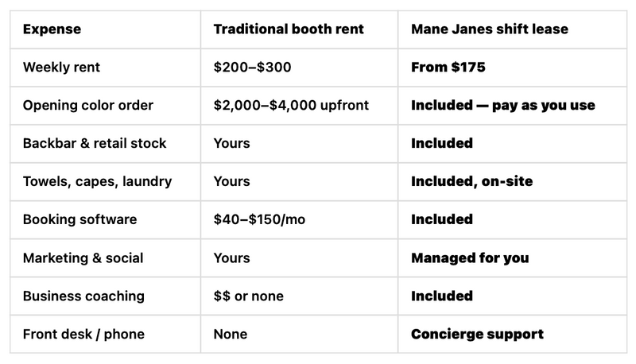The image size is (636, 364).
Task: Select the Managed for you cell
Action: pos(470,258)
